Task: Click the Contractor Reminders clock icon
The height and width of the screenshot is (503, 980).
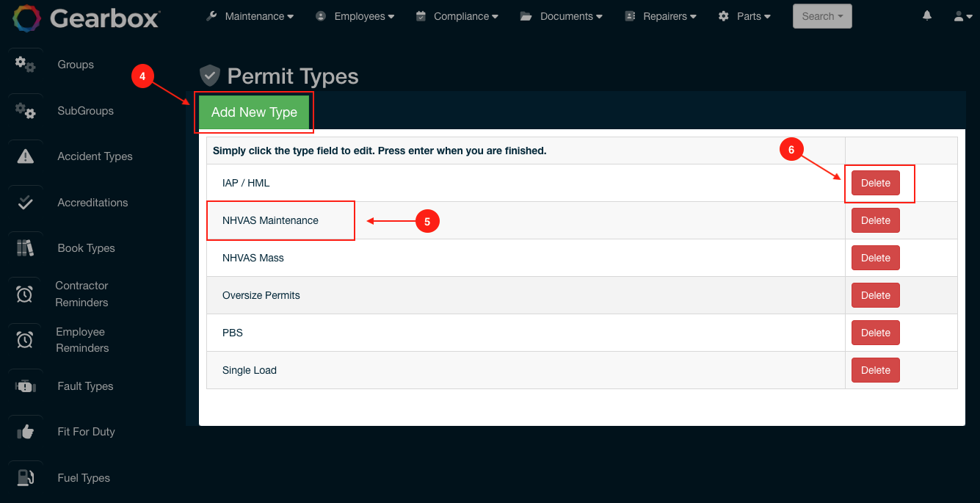Action: click(25, 294)
